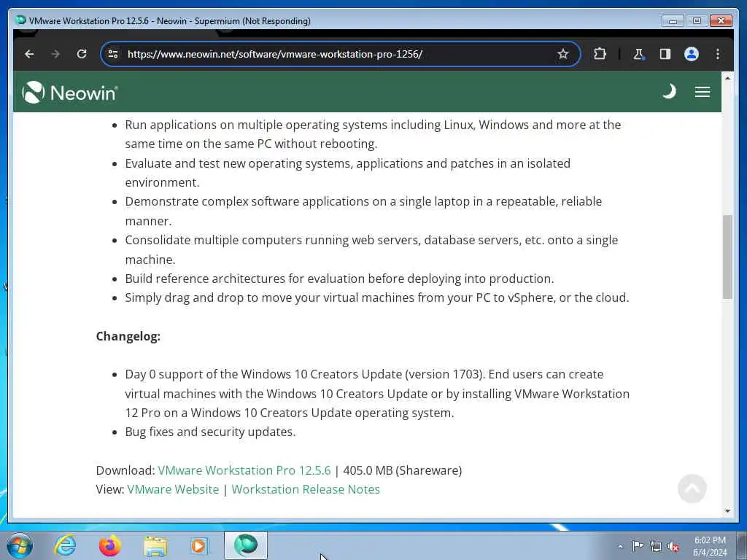Click the Neowin logo
Screen dimensions: 747x560
(x=70, y=92)
